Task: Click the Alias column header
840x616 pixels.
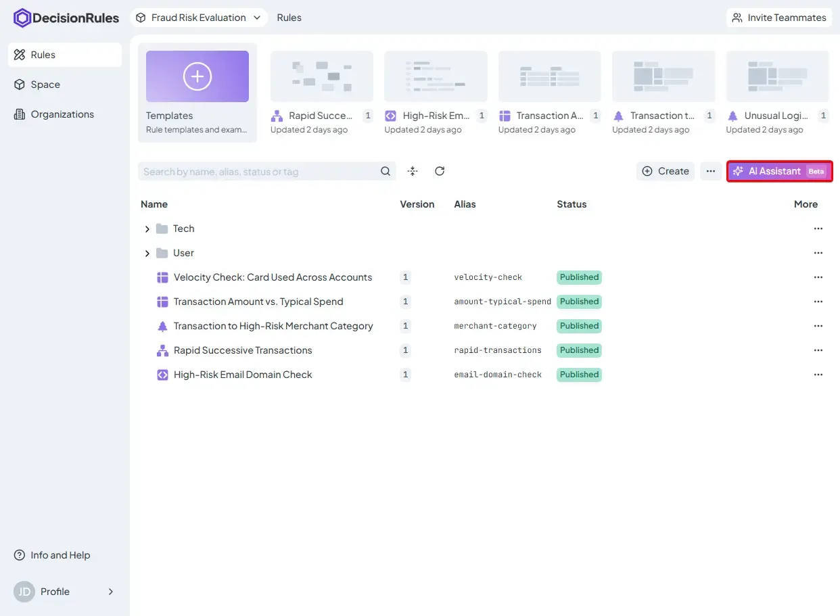Action: [465, 204]
